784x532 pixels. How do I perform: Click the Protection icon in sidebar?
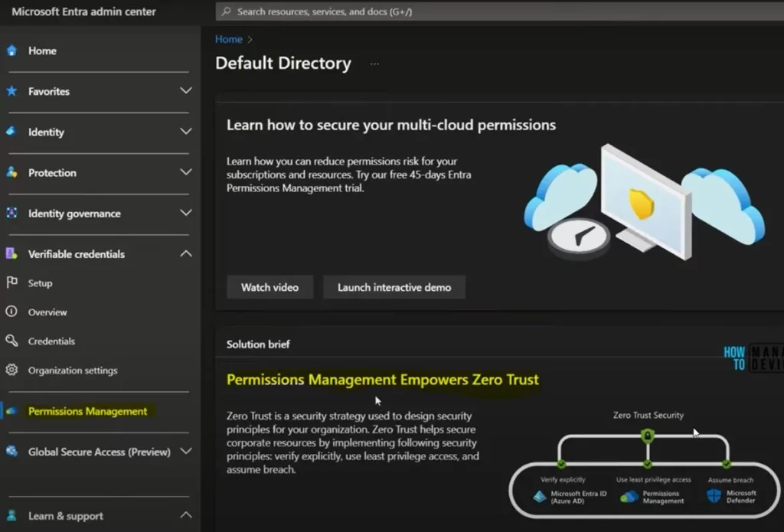[x=11, y=172]
